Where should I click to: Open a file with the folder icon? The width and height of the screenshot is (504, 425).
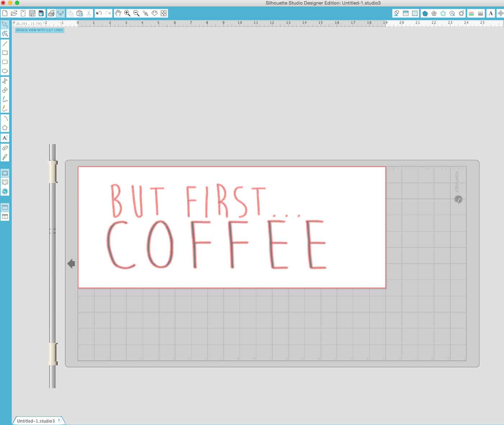14,13
